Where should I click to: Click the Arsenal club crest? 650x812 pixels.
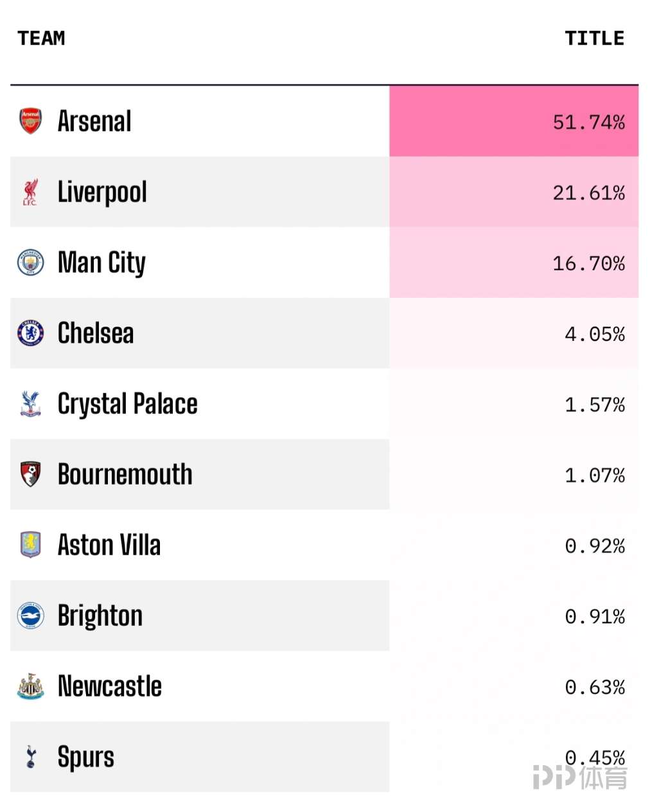pos(30,121)
